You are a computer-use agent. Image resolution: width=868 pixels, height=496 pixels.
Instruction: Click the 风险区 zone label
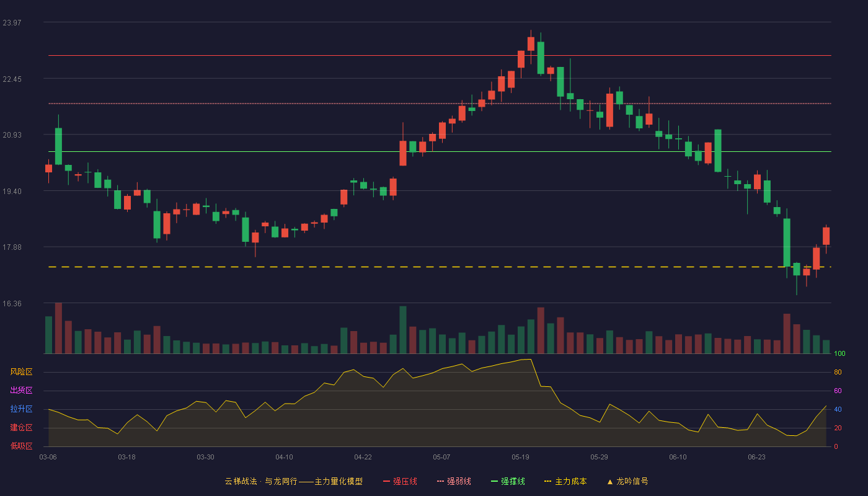pyautogui.click(x=21, y=372)
